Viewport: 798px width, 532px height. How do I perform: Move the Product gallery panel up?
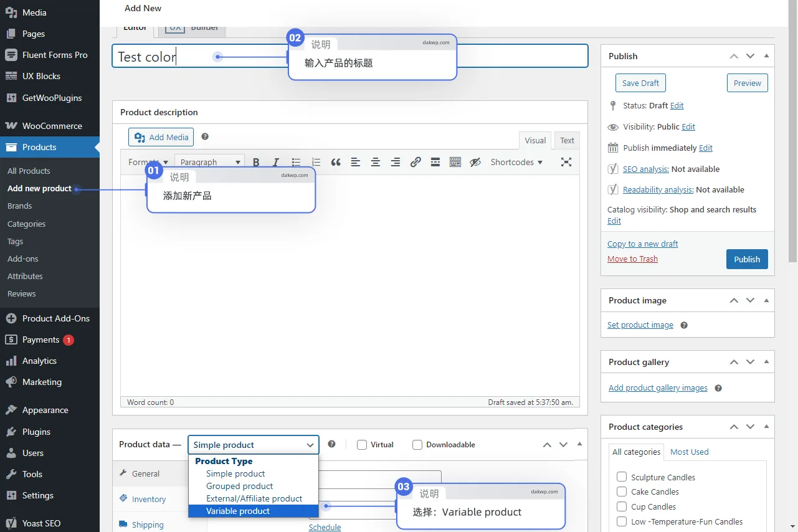(734, 362)
